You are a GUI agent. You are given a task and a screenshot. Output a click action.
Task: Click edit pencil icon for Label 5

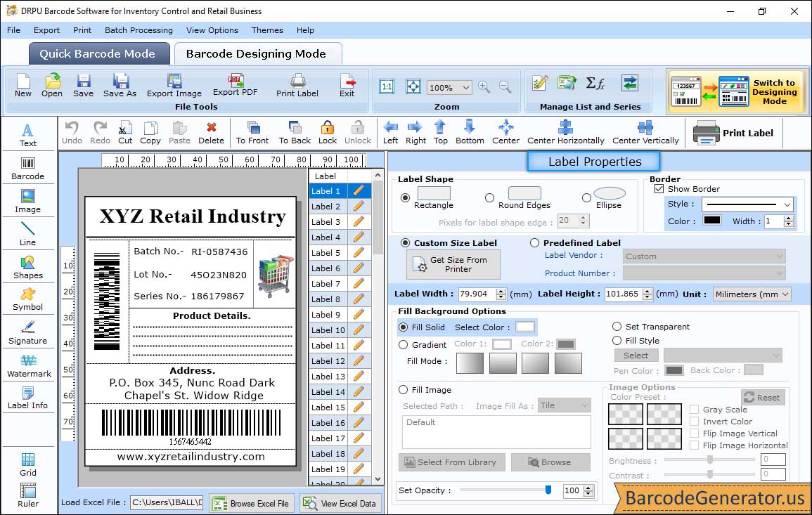pyautogui.click(x=359, y=253)
